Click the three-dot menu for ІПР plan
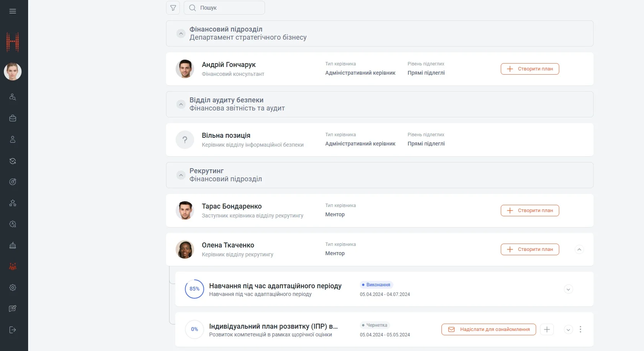Viewport: 644px width, 351px height. coord(580,329)
